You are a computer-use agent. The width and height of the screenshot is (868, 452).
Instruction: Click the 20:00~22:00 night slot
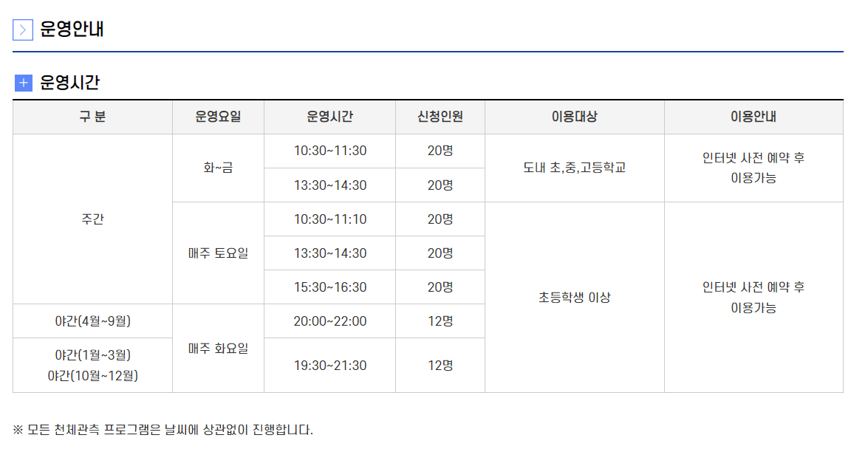(x=330, y=321)
